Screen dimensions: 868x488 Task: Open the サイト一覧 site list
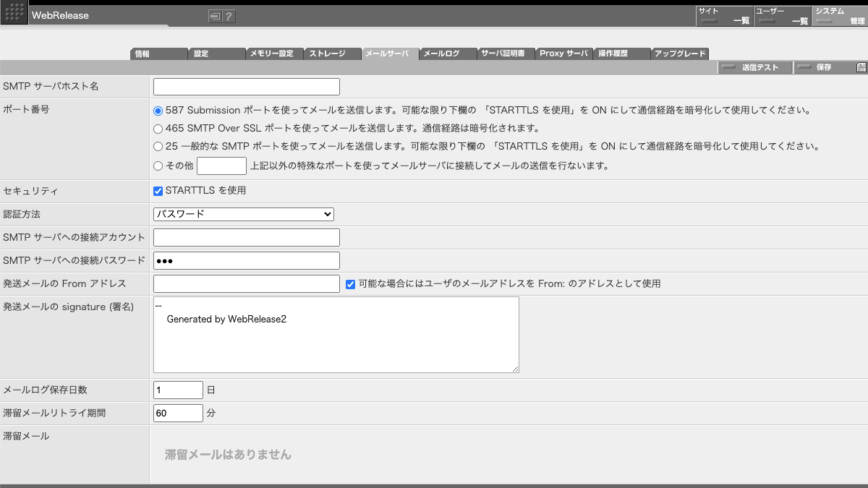(x=723, y=14)
